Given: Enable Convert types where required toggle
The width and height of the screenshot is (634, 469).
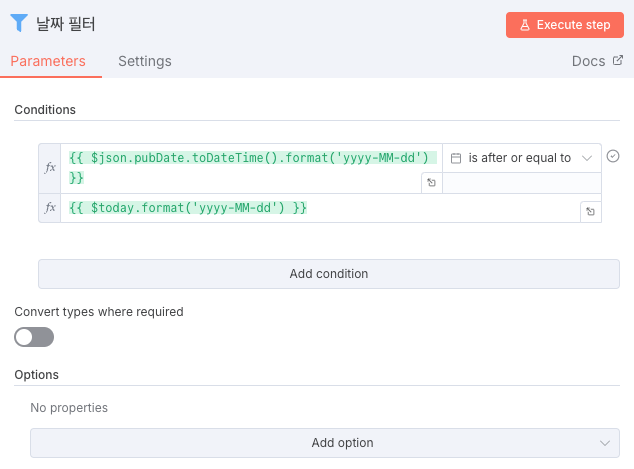Looking at the screenshot, I should (34, 337).
